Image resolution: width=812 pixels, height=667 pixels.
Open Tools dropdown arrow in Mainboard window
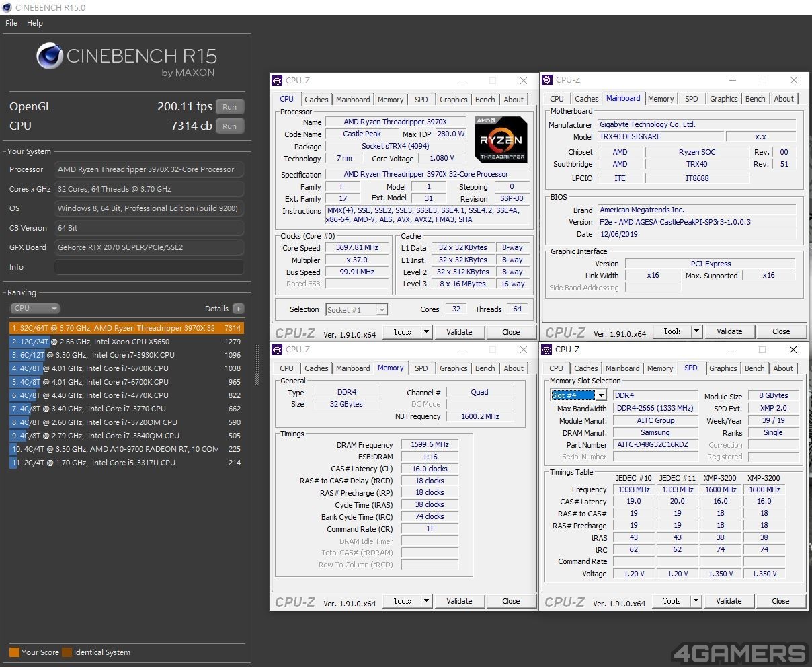click(x=696, y=331)
